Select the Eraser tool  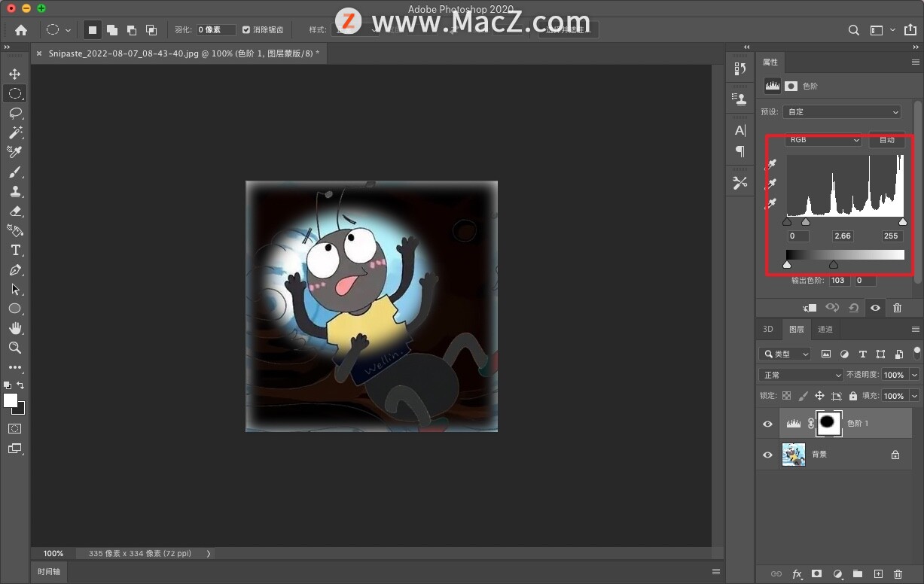click(x=15, y=211)
